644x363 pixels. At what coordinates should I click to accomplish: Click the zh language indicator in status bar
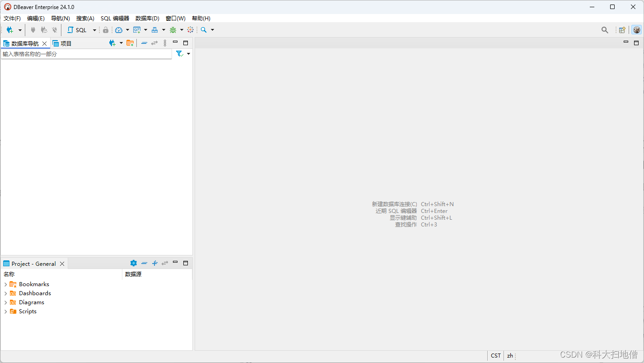[510, 356]
